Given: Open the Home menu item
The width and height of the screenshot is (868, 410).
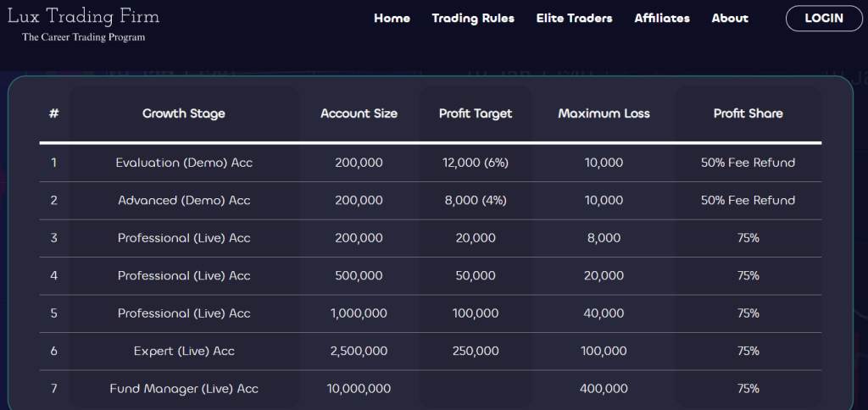Looking at the screenshot, I should pos(392,19).
